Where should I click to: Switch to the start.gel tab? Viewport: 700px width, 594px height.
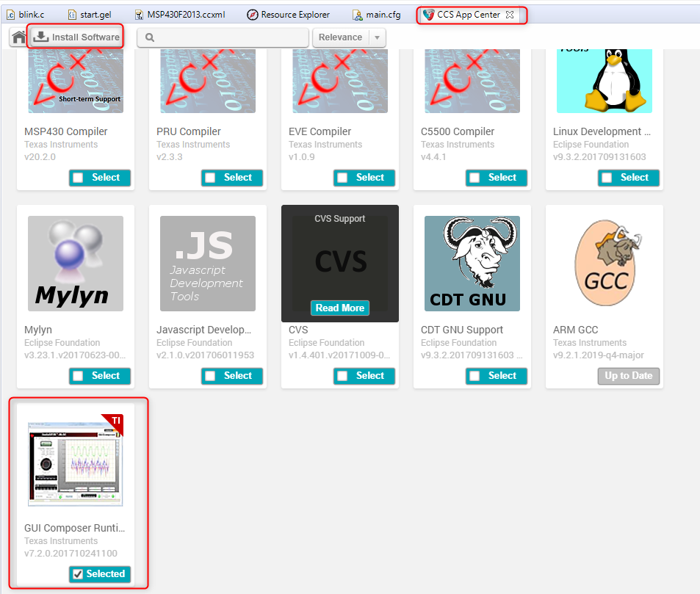(x=90, y=15)
